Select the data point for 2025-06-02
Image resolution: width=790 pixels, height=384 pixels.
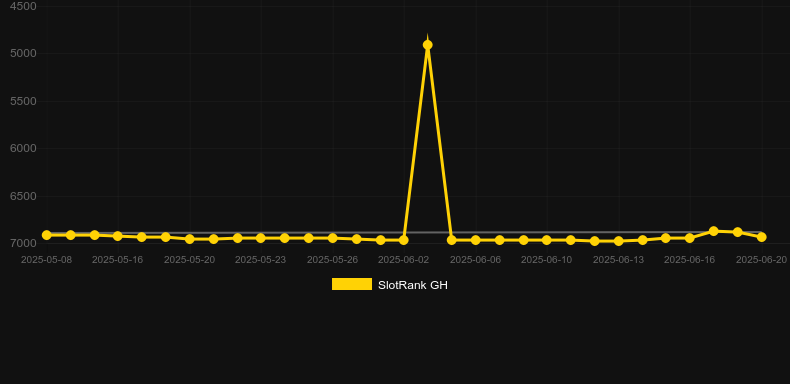click(404, 240)
